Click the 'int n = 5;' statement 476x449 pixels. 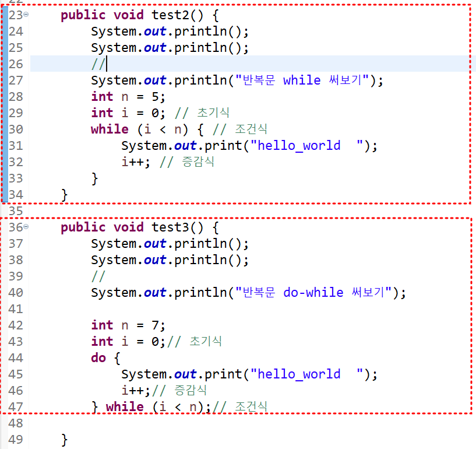(x=128, y=97)
